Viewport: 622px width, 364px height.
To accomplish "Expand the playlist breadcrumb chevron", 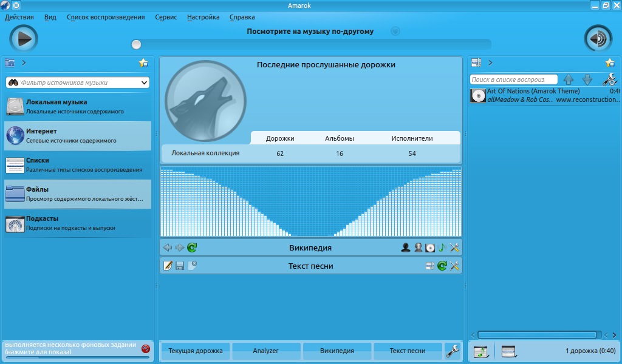I will pos(490,62).
